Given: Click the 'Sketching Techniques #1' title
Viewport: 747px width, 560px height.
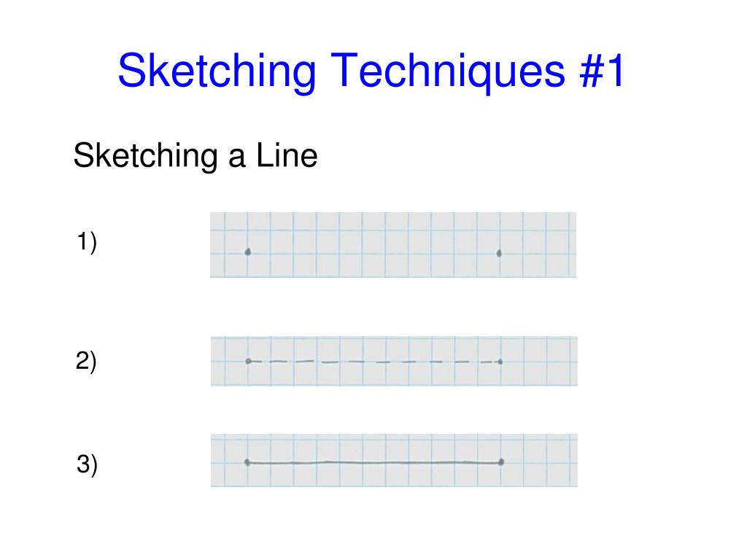Looking at the screenshot, I should coord(371,71).
